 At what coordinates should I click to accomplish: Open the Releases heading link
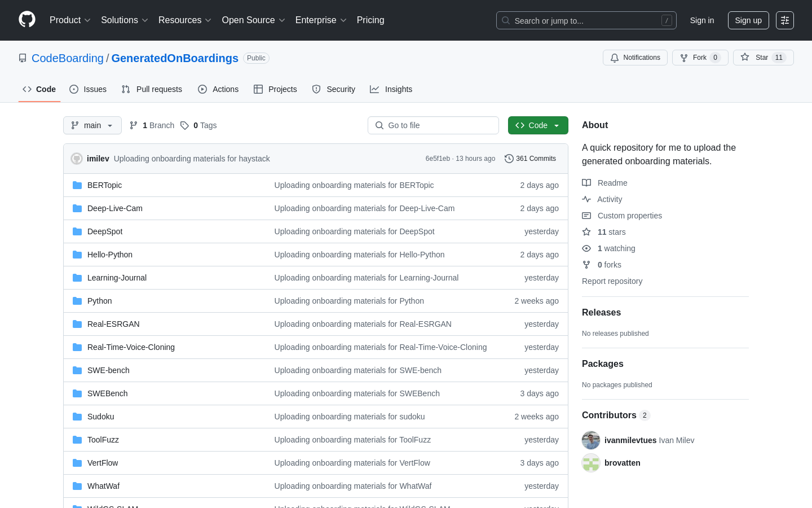click(601, 313)
